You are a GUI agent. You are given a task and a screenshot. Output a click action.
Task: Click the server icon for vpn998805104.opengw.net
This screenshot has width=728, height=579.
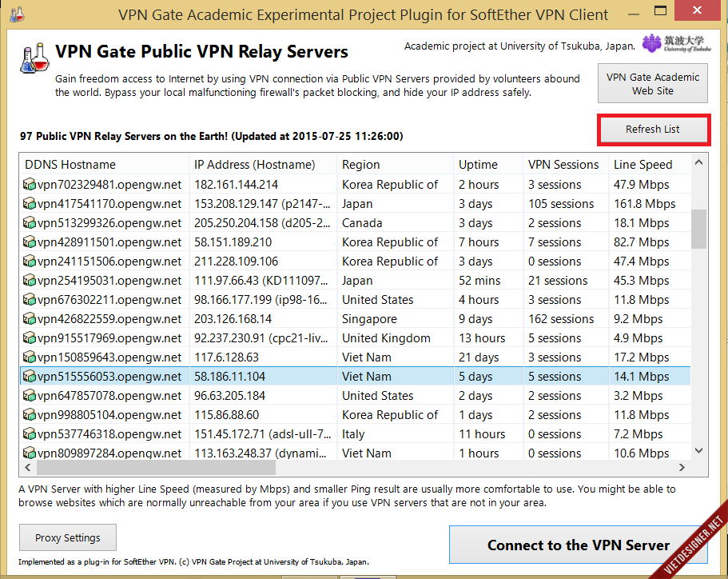coord(30,414)
